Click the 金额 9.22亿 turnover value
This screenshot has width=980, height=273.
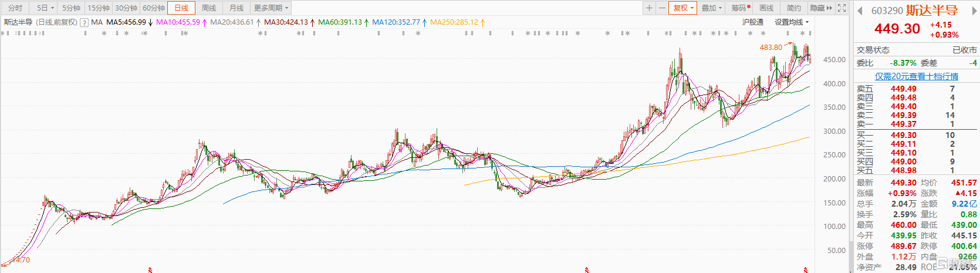pyautogui.click(x=964, y=204)
